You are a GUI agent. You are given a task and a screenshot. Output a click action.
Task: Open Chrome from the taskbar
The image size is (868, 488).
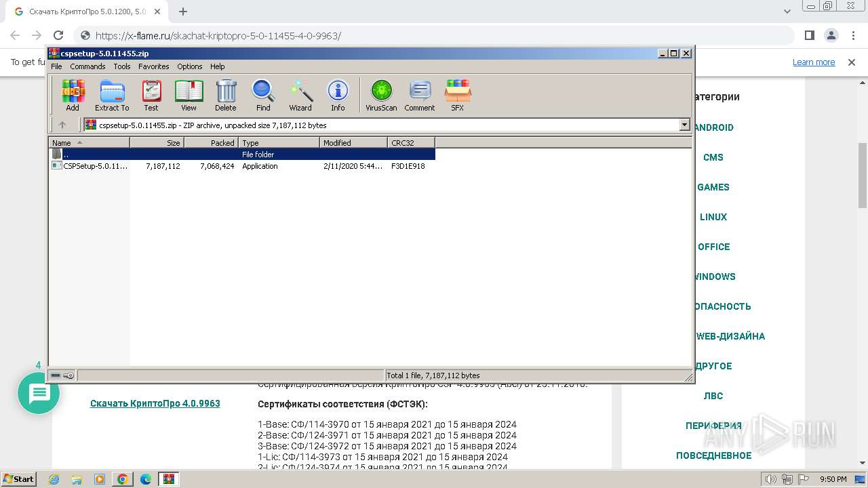pyautogui.click(x=123, y=479)
